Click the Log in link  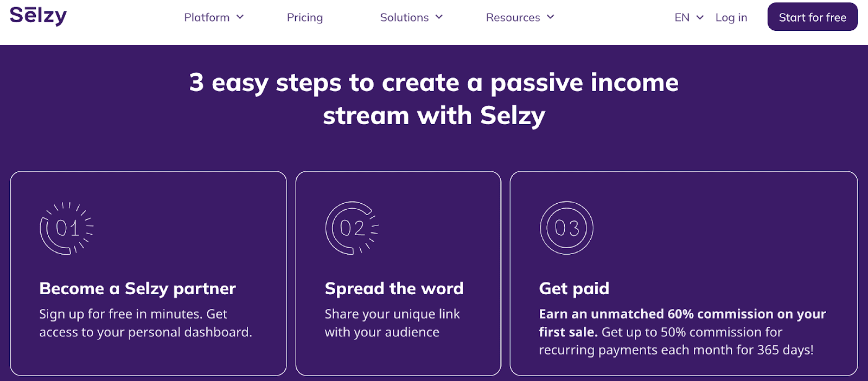[x=731, y=17]
